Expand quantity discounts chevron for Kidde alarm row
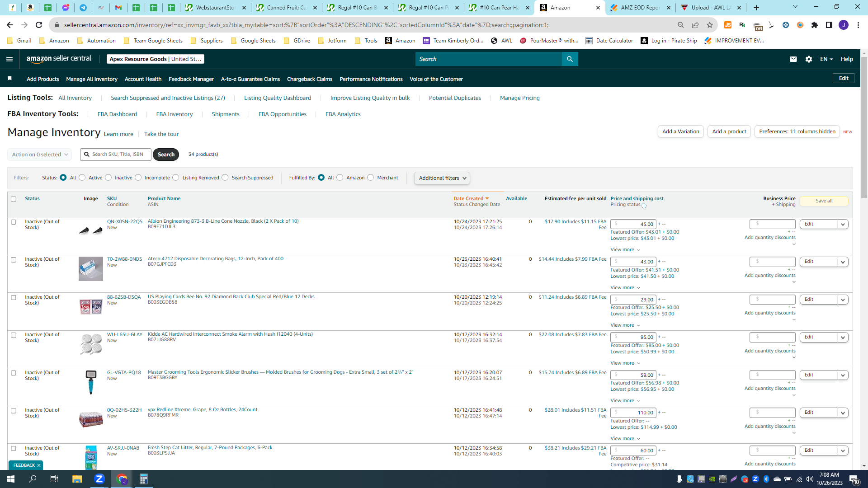 794,358
